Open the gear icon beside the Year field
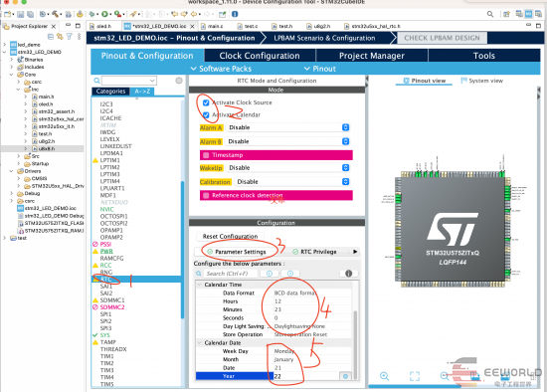 click(345, 376)
